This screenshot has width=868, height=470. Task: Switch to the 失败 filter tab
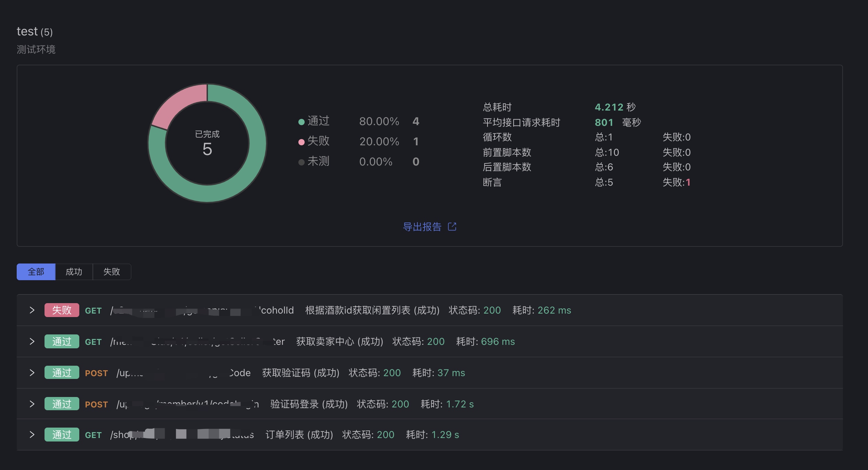pos(112,272)
